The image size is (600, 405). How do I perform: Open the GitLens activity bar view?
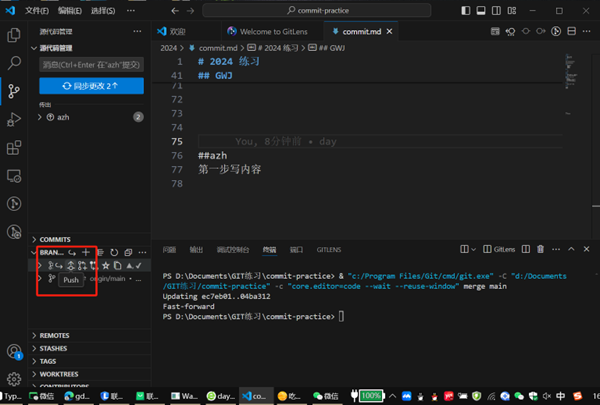tap(14, 204)
